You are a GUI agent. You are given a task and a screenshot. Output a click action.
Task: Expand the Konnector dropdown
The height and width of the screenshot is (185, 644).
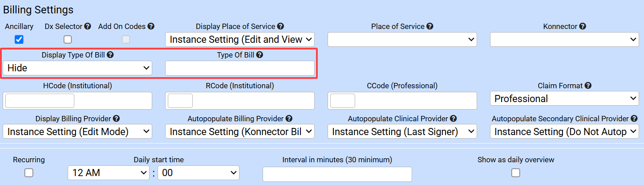tap(564, 39)
